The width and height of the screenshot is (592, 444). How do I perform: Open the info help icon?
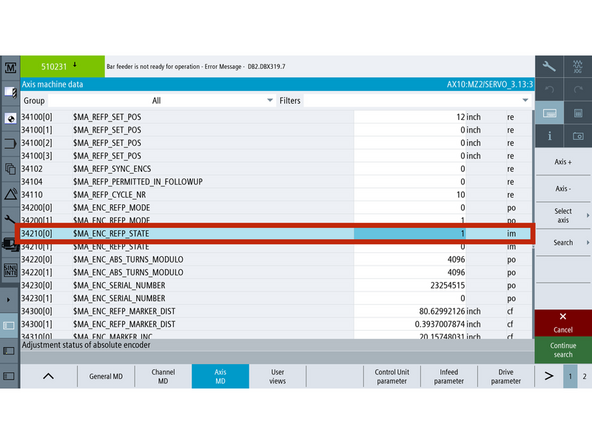tap(549, 136)
